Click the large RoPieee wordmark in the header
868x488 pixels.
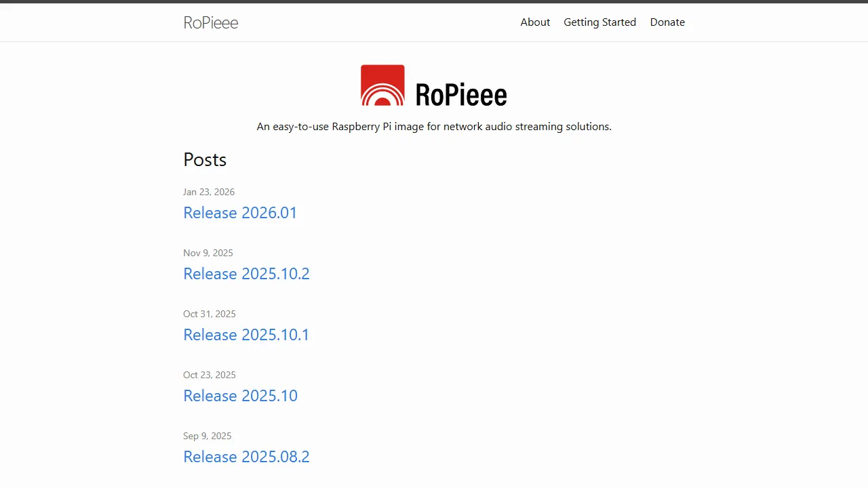461,95
